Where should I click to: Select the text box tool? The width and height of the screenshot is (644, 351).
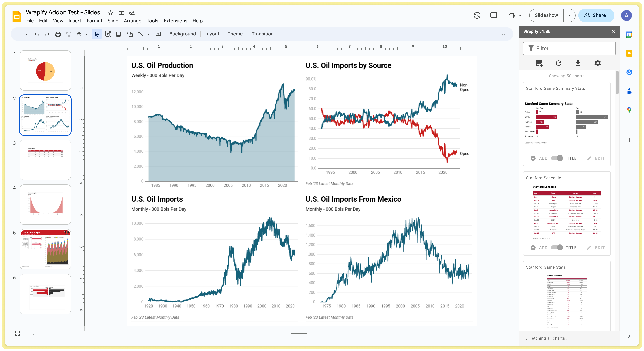pos(108,34)
